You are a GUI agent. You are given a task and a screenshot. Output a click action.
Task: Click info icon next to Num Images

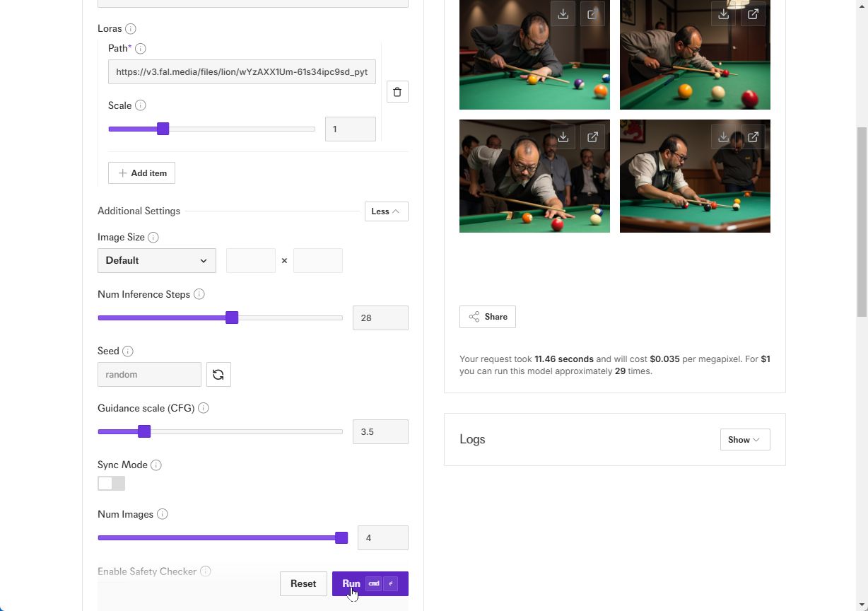click(162, 514)
